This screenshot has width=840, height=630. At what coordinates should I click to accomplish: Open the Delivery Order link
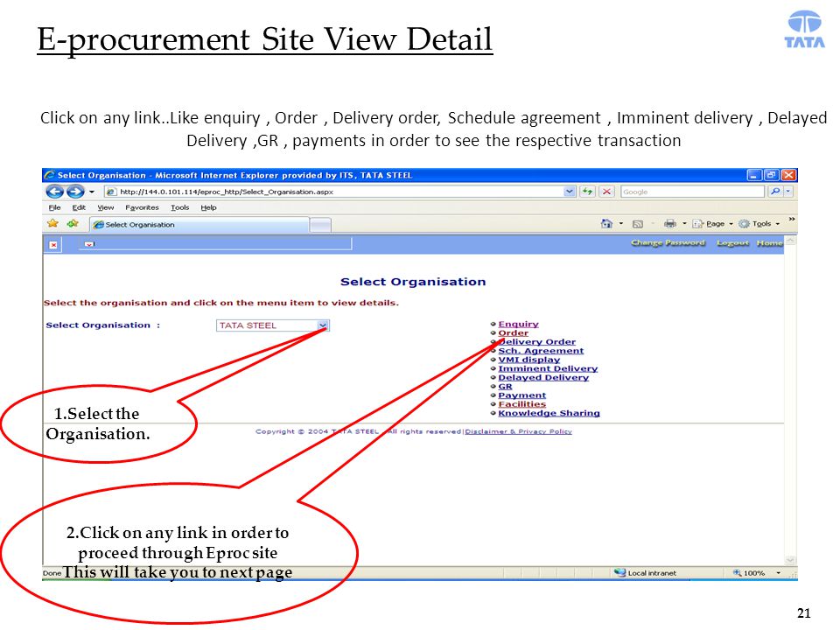(x=536, y=342)
